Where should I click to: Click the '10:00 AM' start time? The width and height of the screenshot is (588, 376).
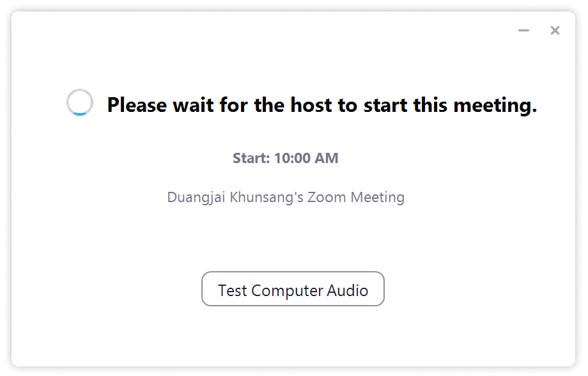[x=306, y=158]
